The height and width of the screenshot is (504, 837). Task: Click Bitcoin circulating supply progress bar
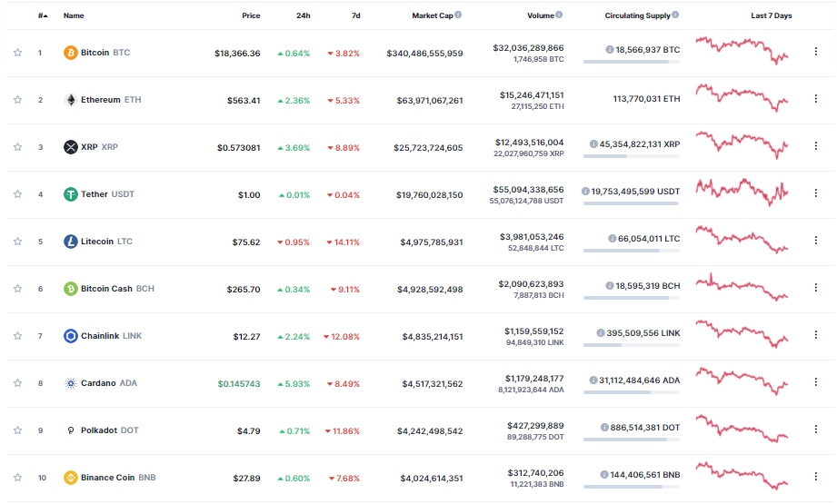click(632, 62)
